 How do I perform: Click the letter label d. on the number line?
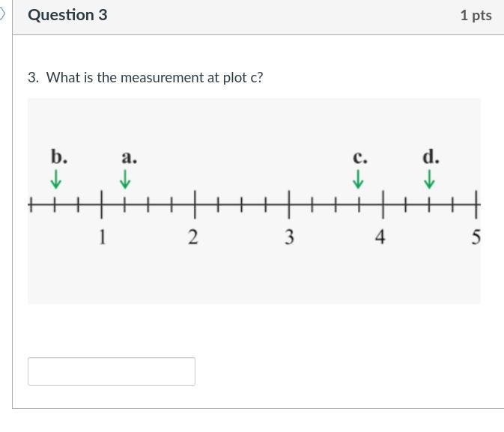click(431, 157)
